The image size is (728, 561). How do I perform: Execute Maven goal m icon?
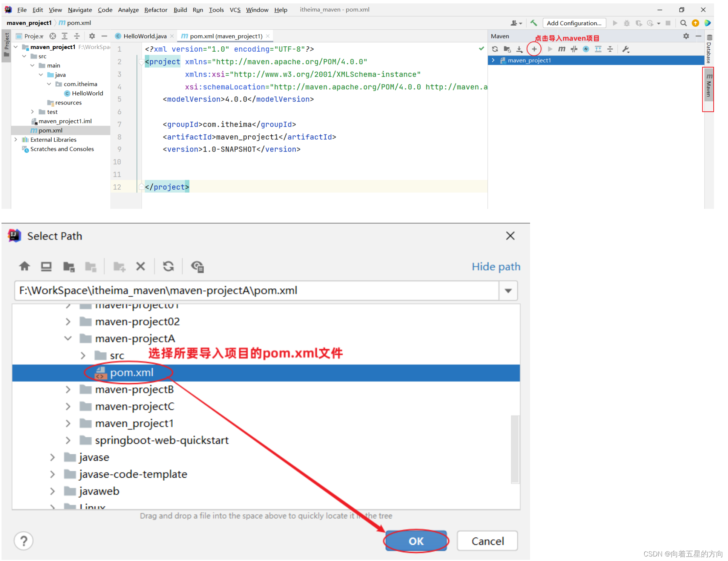point(561,49)
